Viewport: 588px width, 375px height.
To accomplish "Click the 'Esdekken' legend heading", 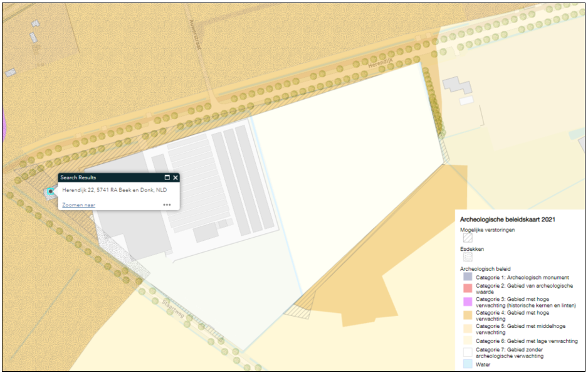I will 472,249.
